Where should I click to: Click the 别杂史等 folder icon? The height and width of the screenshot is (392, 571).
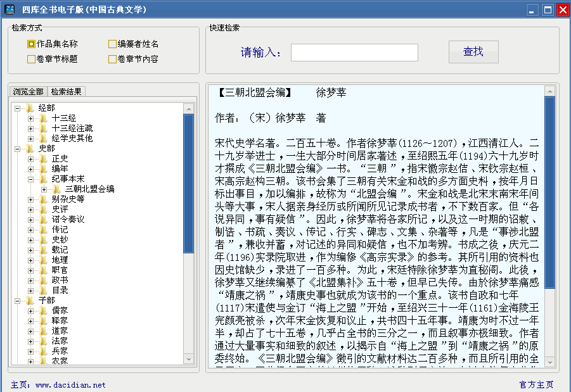pyautogui.click(x=43, y=199)
